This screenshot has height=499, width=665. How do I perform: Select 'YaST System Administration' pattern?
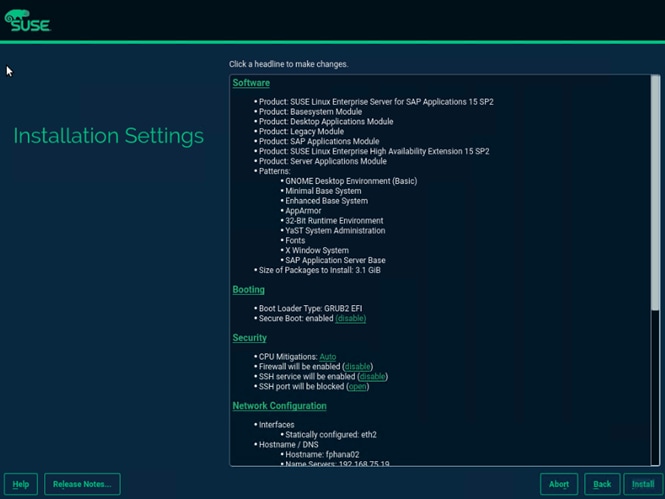[x=335, y=231]
